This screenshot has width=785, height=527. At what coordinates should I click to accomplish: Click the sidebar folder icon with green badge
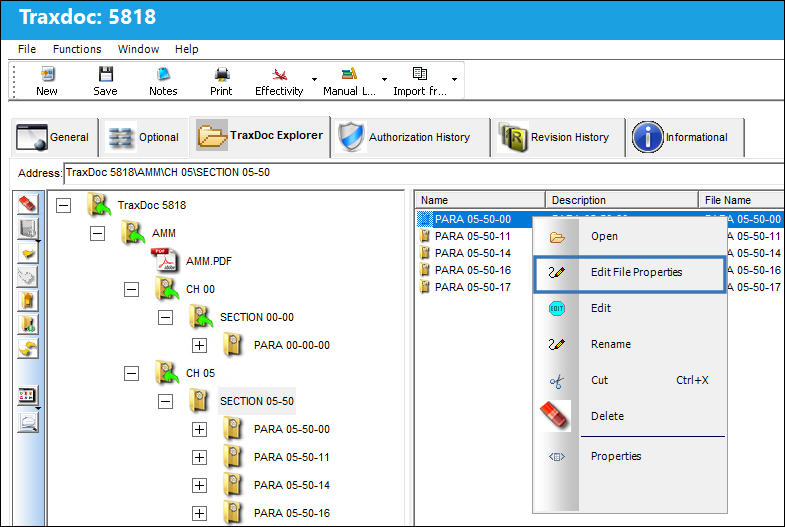point(28,324)
